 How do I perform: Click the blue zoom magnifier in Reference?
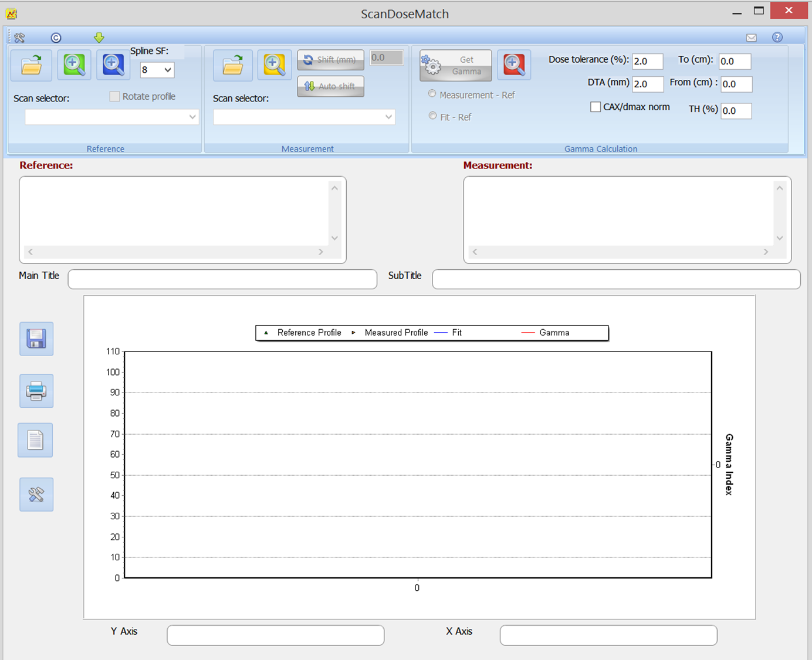(113, 65)
